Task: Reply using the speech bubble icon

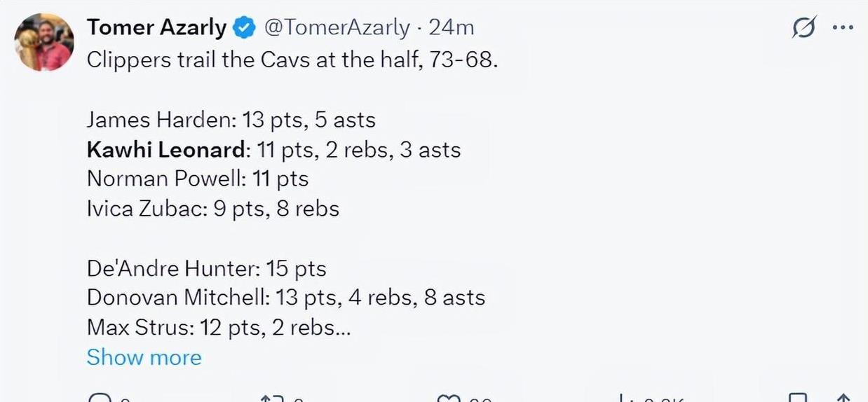Action: [x=100, y=397]
